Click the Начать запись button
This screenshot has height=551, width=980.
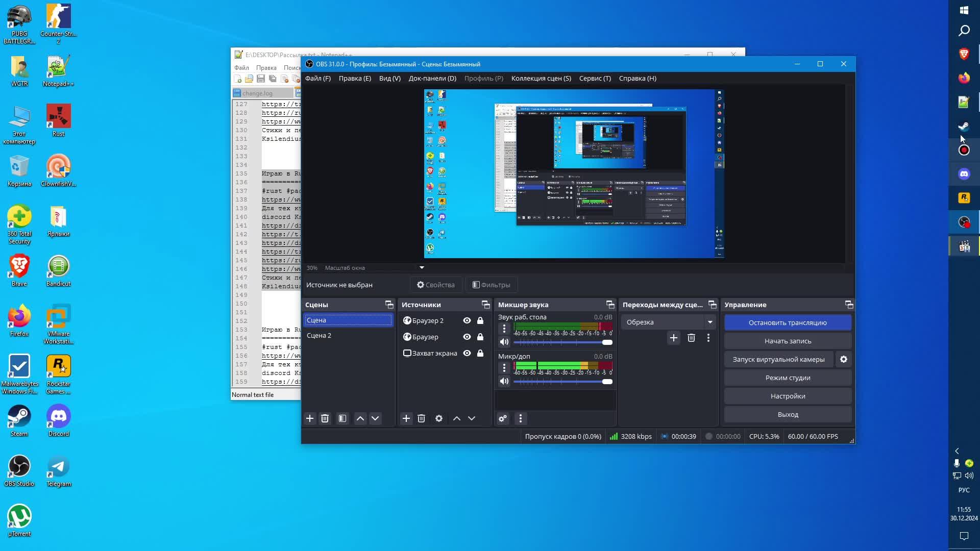pos(787,341)
